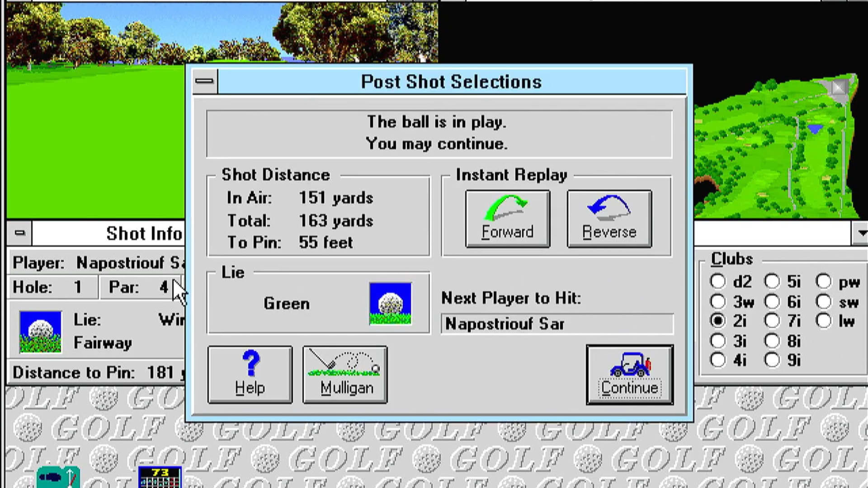Select the 2i club radio button

[717, 321]
